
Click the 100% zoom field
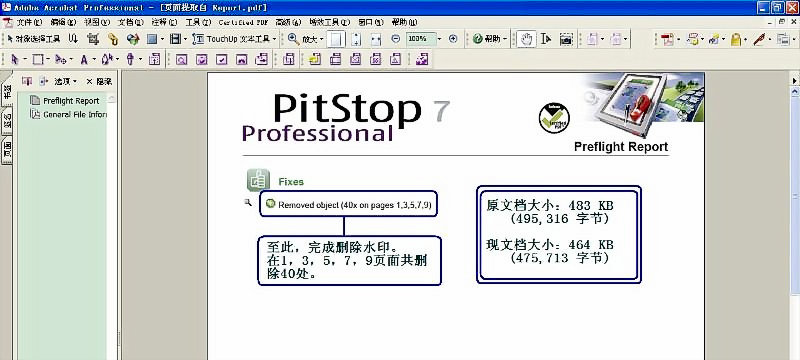(420, 39)
